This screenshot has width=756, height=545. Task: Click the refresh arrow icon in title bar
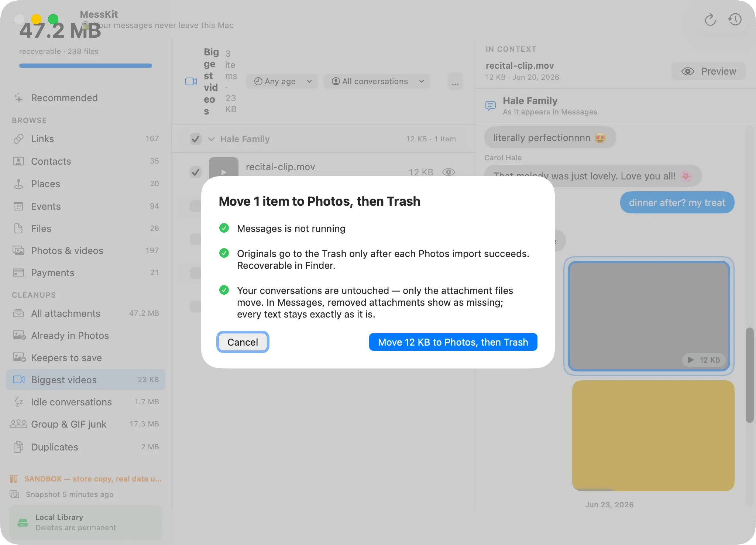pyautogui.click(x=710, y=20)
